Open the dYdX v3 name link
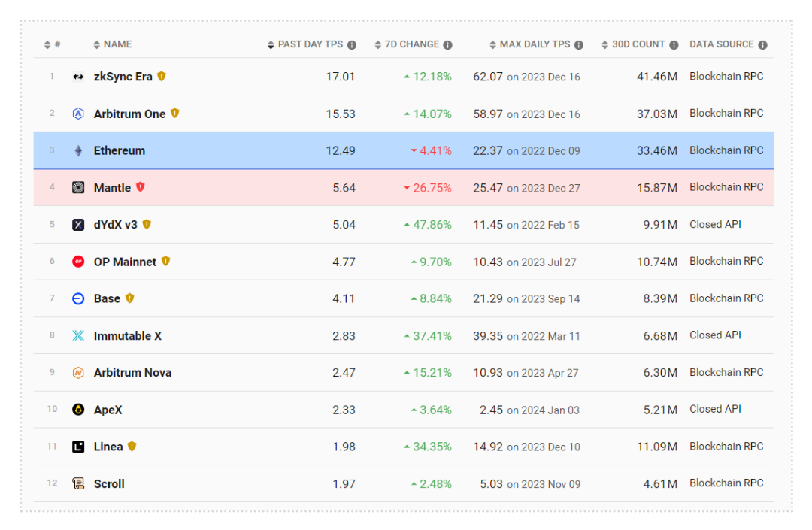Viewport: 812px width, 530px height. click(x=116, y=225)
